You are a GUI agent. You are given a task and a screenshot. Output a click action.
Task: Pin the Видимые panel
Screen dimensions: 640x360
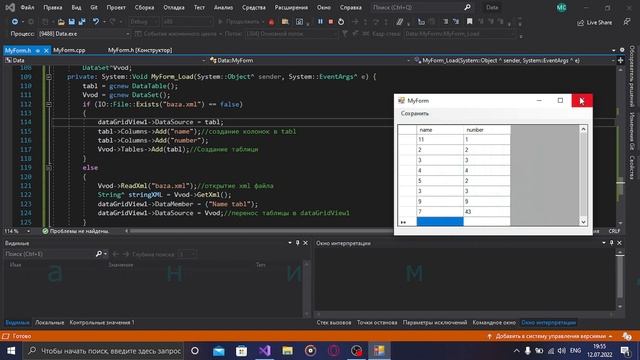pyautogui.click(x=298, y=243)
